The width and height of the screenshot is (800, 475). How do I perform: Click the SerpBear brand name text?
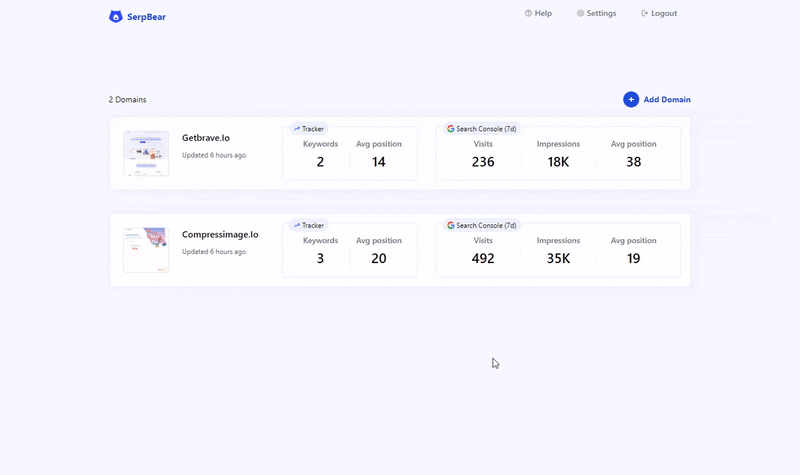point(146,17)
